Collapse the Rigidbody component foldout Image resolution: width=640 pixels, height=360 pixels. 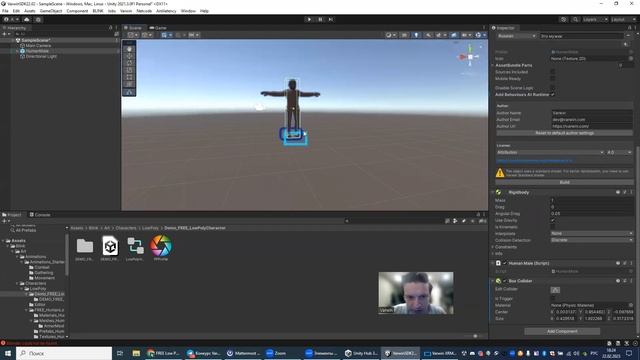[493, 192]
